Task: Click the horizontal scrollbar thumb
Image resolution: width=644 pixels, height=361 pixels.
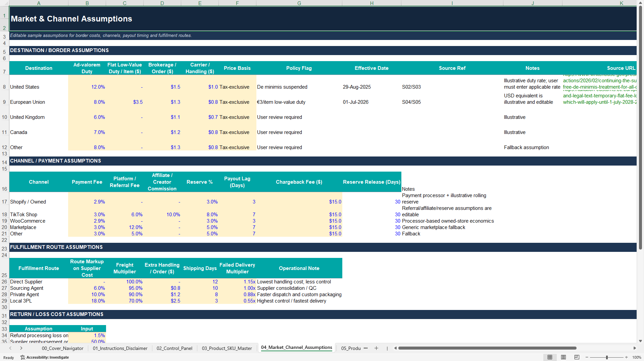Action: [487, 348]
